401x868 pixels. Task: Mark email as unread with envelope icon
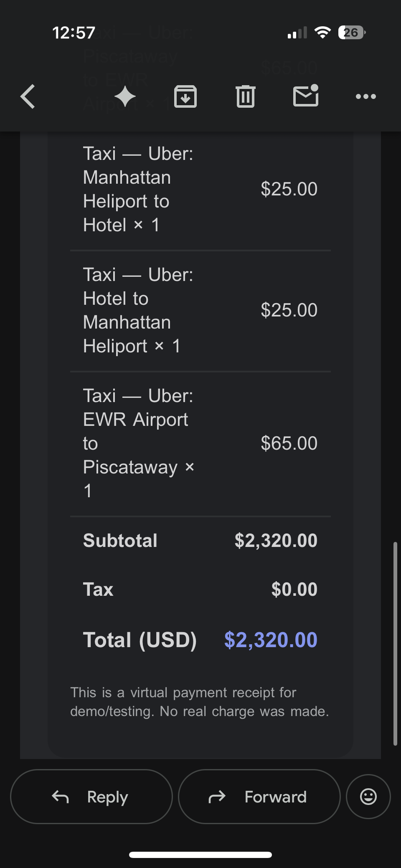306,96
